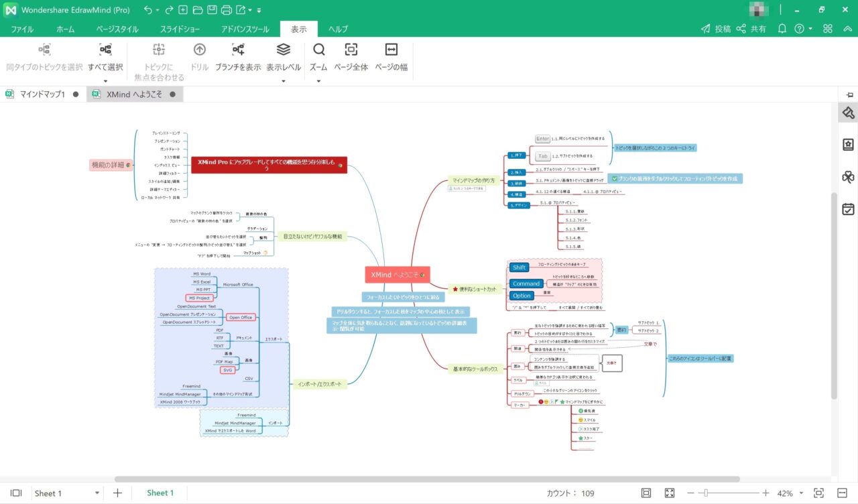858x504 pixels.
Task: Click the fit-to-window icon next to the count
Action: tap(646, 493)
